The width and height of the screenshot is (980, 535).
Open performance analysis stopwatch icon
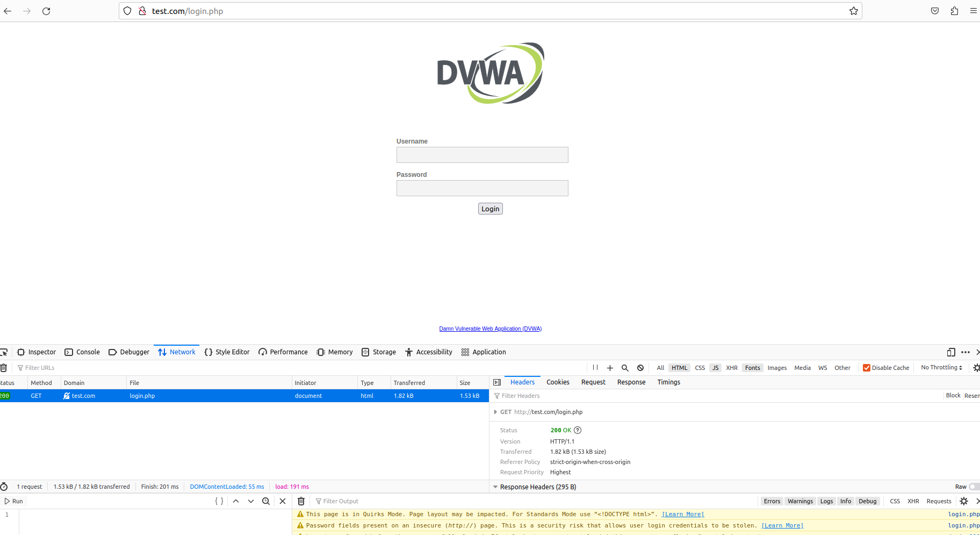[4, 487]
